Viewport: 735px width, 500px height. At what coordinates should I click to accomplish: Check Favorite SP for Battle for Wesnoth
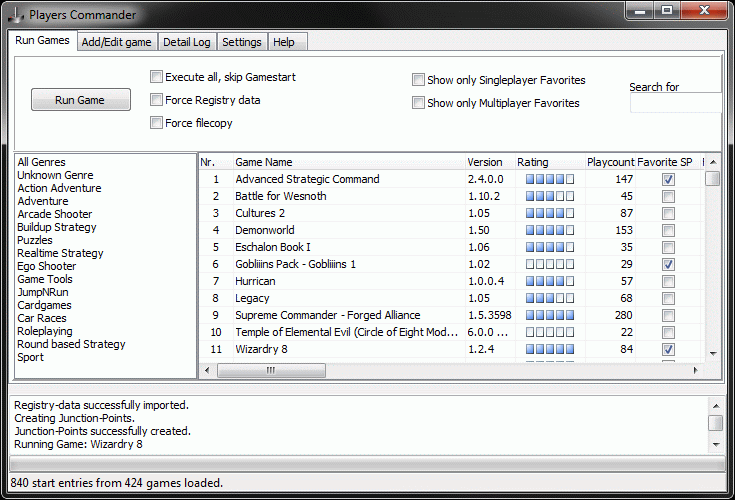click(x=668, y=196)
